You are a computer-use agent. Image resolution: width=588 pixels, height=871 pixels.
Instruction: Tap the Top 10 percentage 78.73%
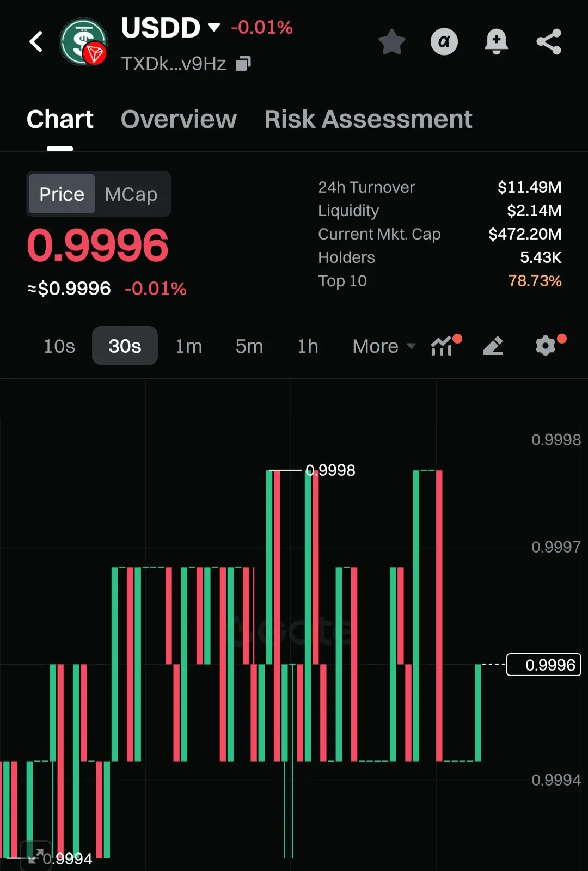pos(535,281)
